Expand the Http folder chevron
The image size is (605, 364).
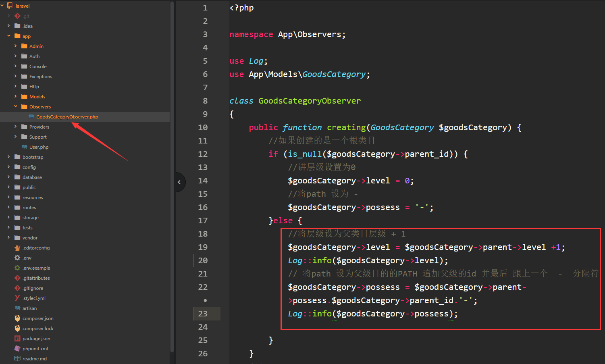point(16,86)
